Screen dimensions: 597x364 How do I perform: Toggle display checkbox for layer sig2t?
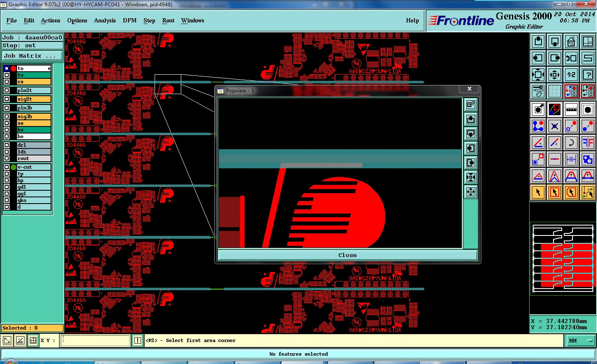7,99
